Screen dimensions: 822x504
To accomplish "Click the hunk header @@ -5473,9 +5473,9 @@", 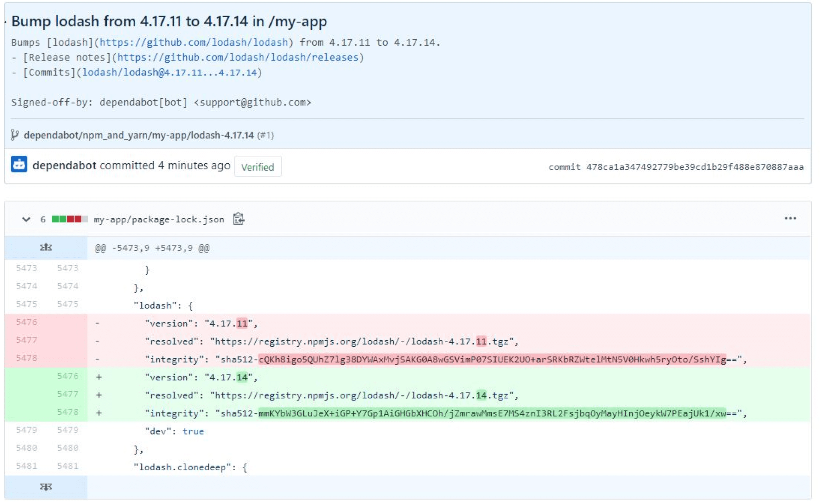I will [x=152, y=248].
